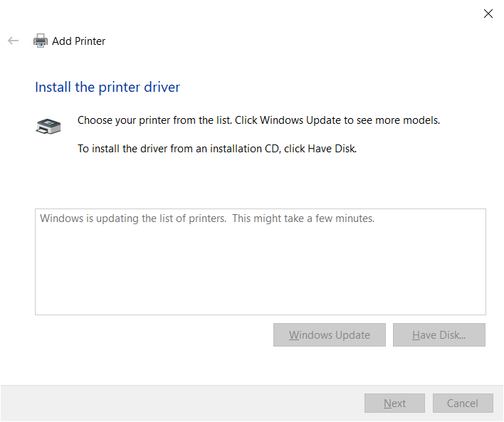Image resolution: width=504 pixels, height=422 pixels.
Task: Click the Windows Update button
Action: 330,335
